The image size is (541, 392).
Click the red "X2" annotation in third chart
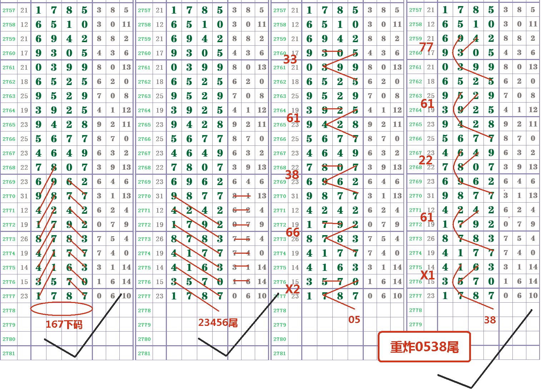(x=293, y=289)
